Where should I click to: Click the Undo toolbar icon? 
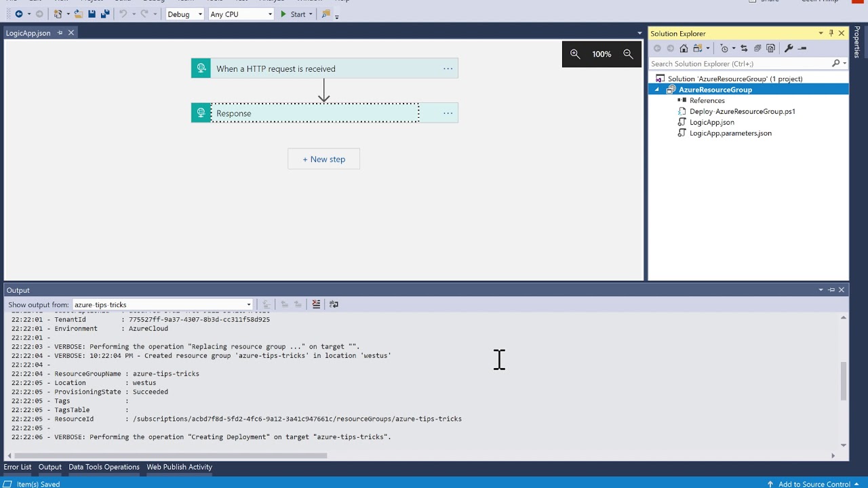coord(123,14)
